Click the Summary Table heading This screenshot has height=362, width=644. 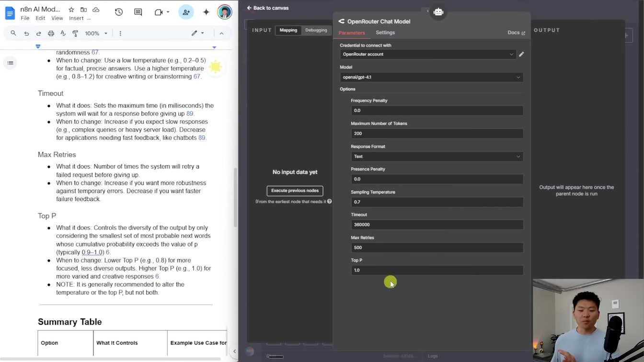pos(70,322)
